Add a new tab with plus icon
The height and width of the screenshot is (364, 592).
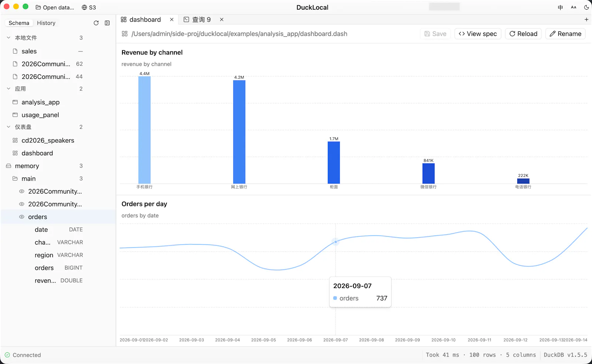[586, 20]
